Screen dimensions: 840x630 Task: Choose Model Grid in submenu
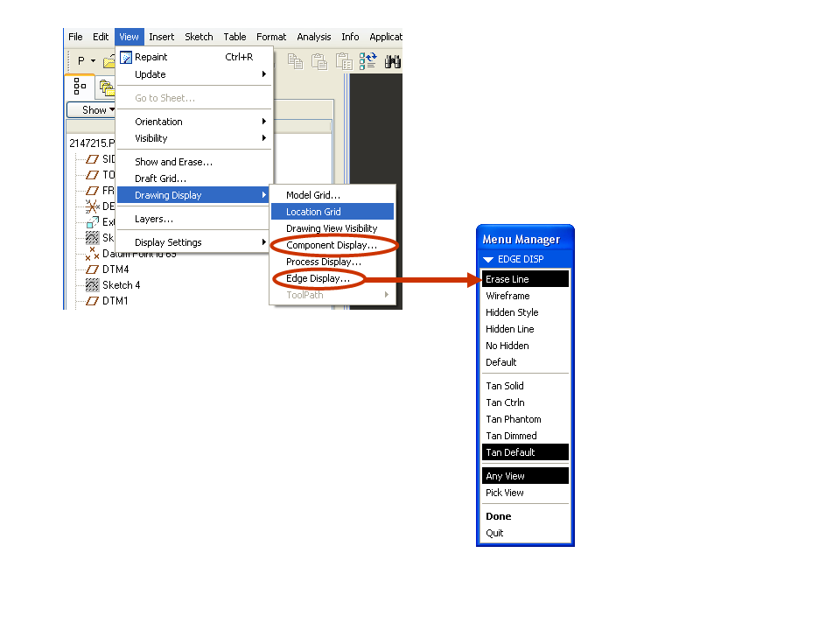pos(332,195)
